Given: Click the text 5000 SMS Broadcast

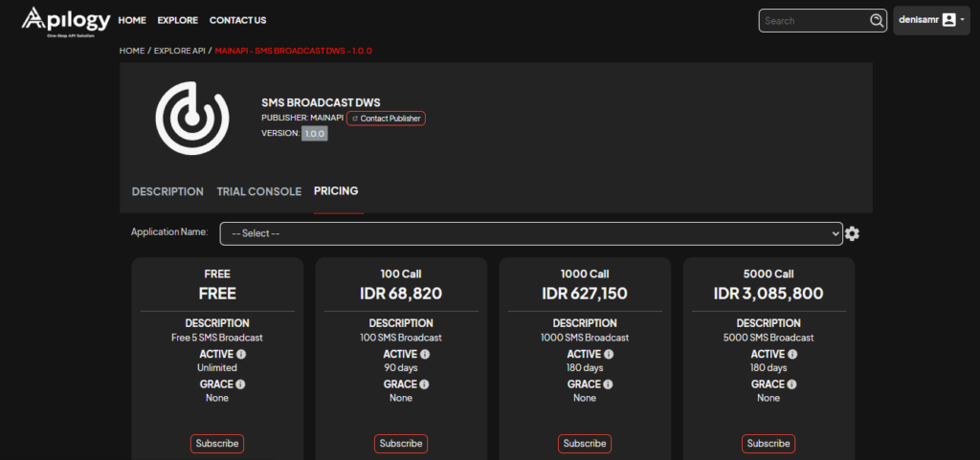Looking at the screenshot, I should pyautogui.click(x=768, y=338).
